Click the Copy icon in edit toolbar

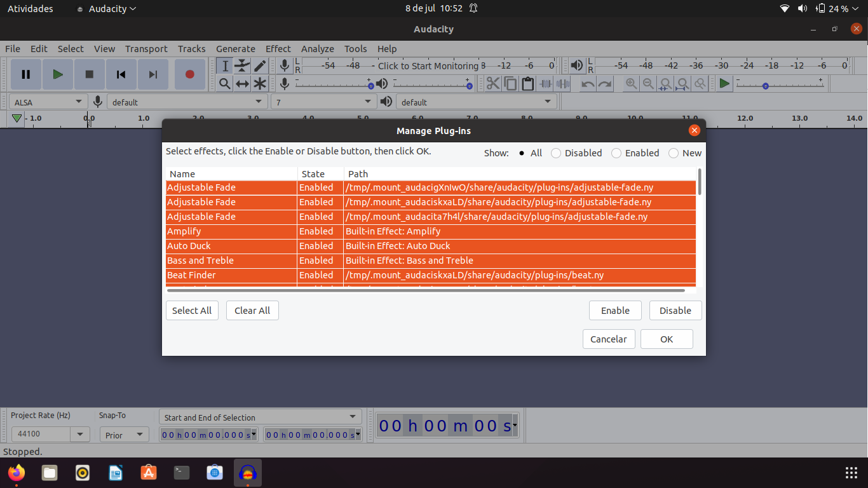coord(510,83)
